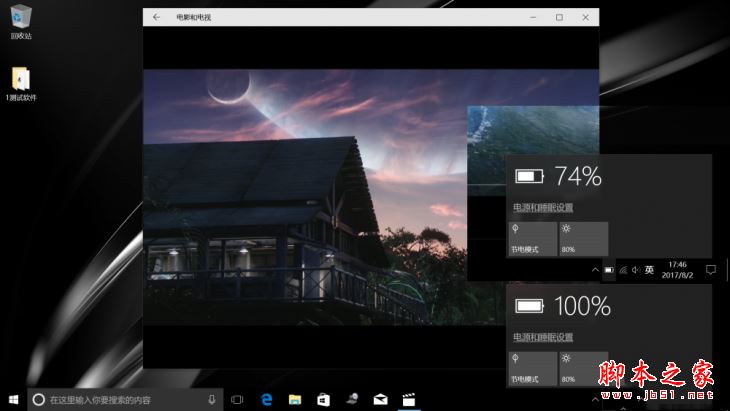Minimize the 电影和电视 window
The height and width of the screenshot is (411, 730).
[x=533, y=17]
